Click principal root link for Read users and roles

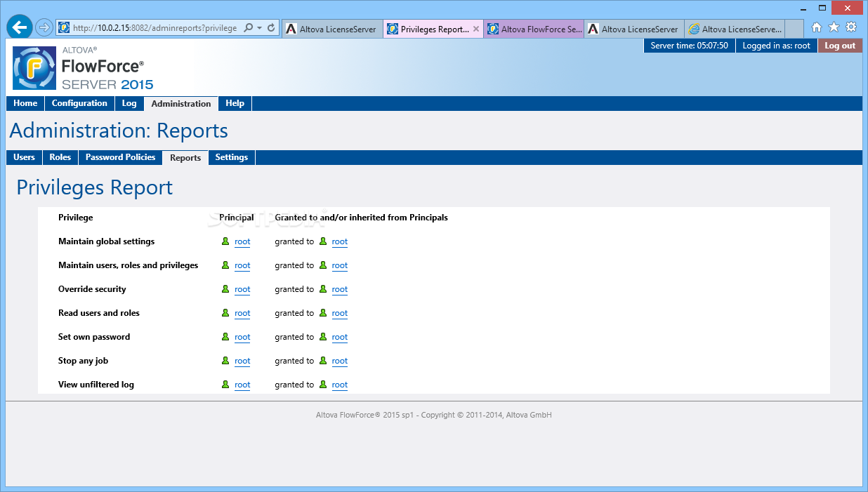point(242,313)
